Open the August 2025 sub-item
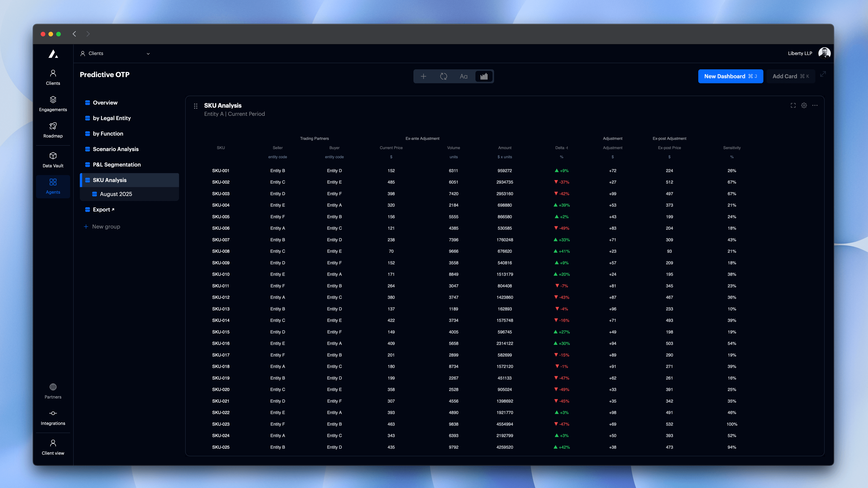 [116, 194]
